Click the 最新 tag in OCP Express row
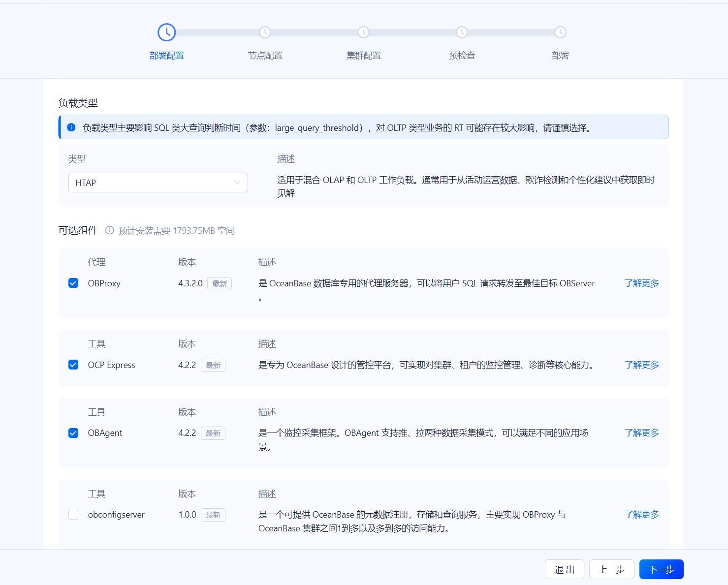This screenshot has height=585, width=728. point(213,366)
